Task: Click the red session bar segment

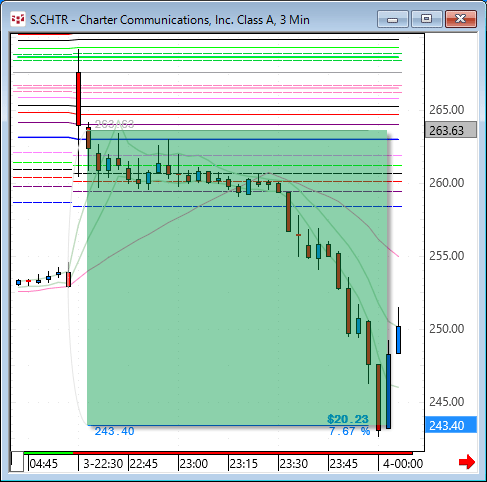Action: point(243,453)
